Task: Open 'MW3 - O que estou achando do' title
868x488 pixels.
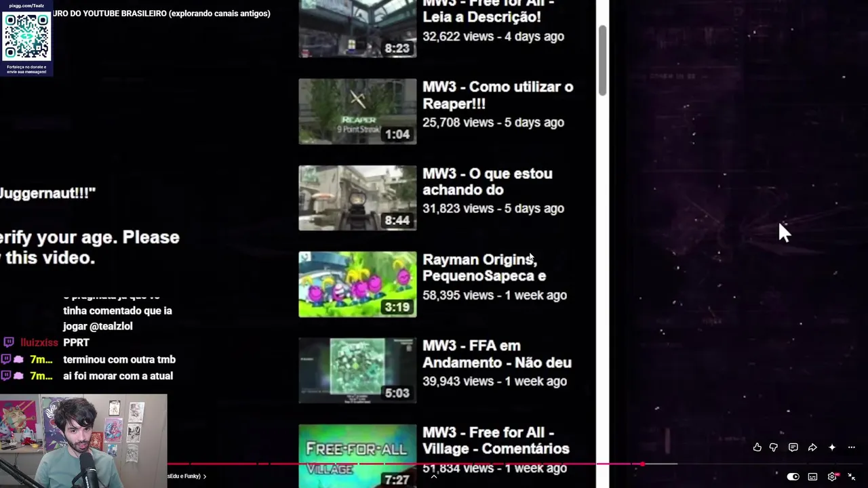Action: point(488,182)
